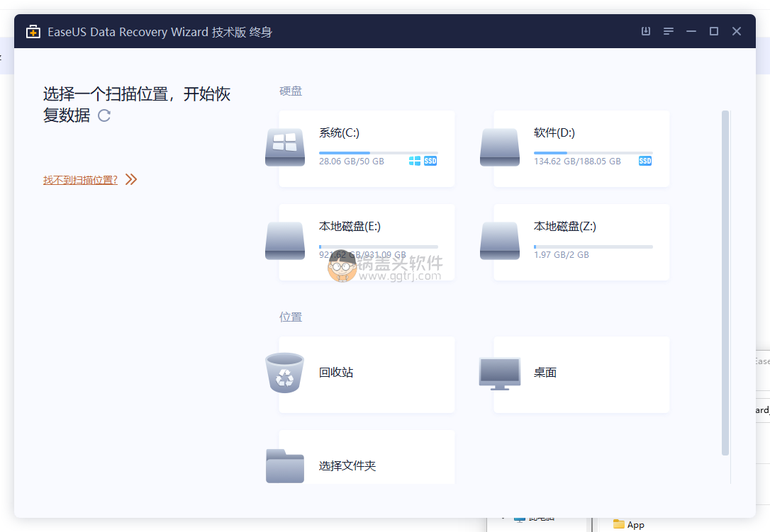This screenshot has width=770, height=532.
Task: Choose the 选择文件夹 option label
Action: point(347,465)
